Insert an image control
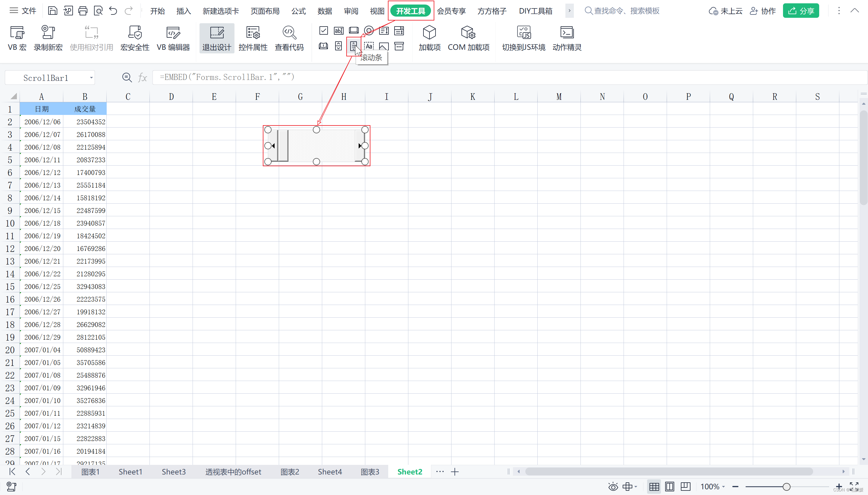The height and width of the screenshot is (495, 868). [384, 46]
